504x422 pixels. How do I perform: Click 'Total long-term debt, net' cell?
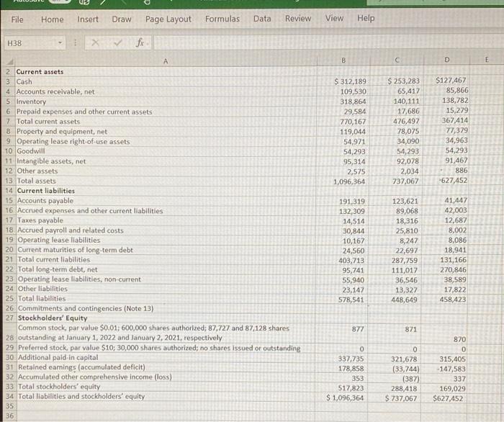coord(166,269)
